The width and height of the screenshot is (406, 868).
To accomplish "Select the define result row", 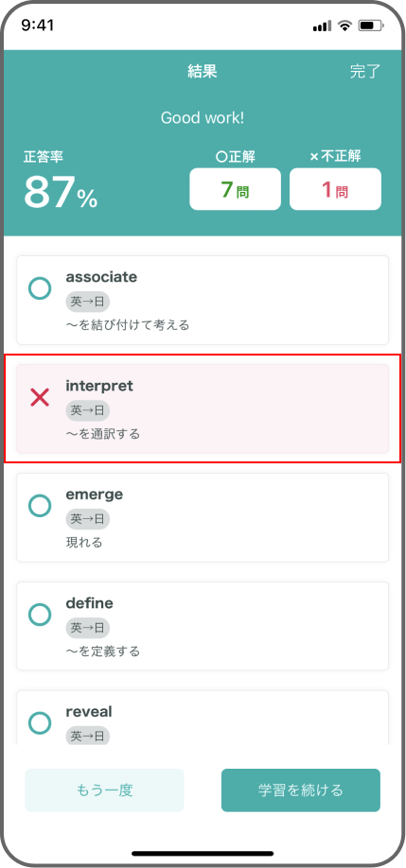I will [x=203, y=626].
